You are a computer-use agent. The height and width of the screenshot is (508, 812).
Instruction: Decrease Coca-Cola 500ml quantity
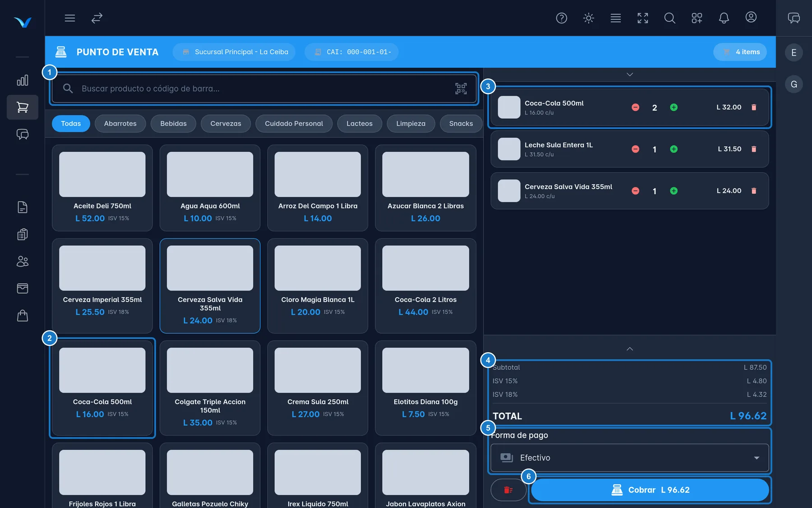tap(636, 107)
